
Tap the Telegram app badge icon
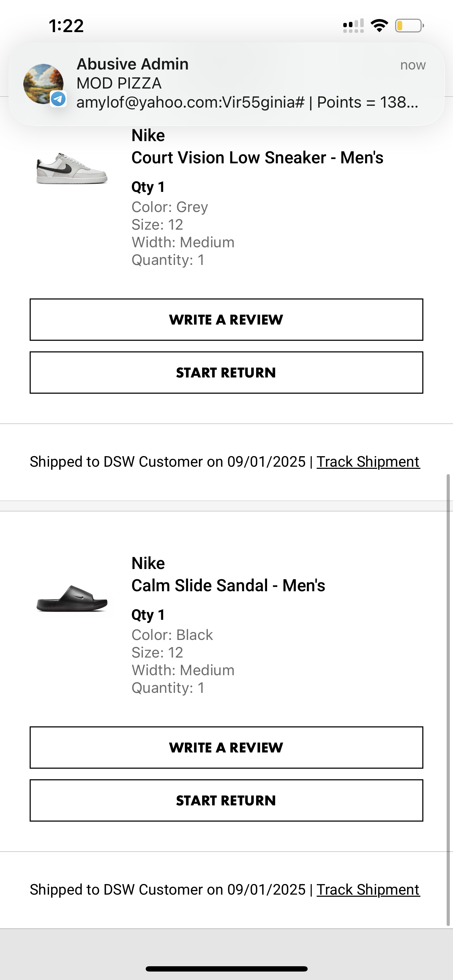[x=58, y=99]
